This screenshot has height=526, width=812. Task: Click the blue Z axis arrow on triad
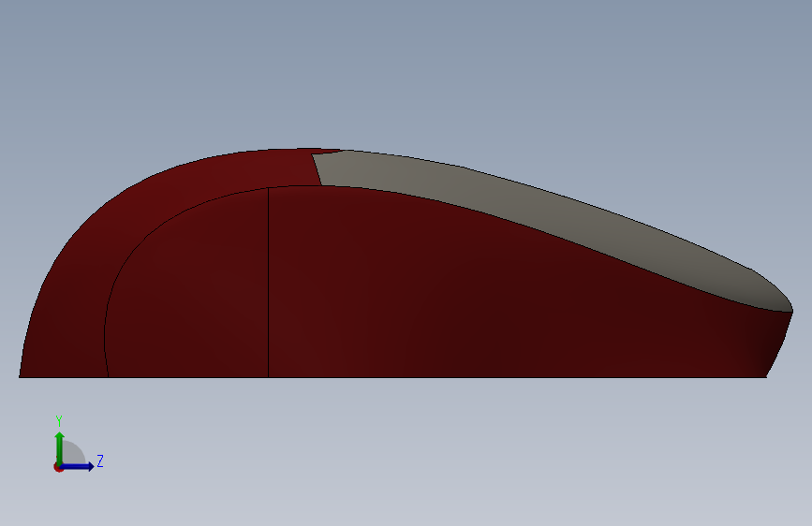click(x=78, y=466)
